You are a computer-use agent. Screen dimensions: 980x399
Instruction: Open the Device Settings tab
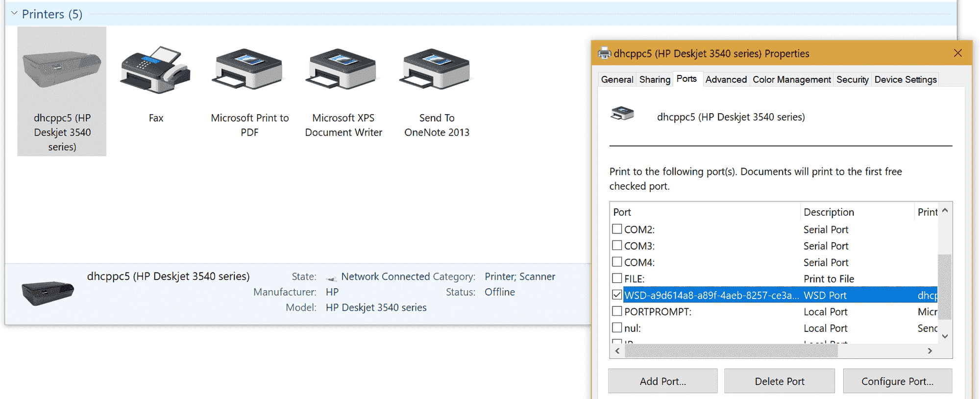[905, 79]
